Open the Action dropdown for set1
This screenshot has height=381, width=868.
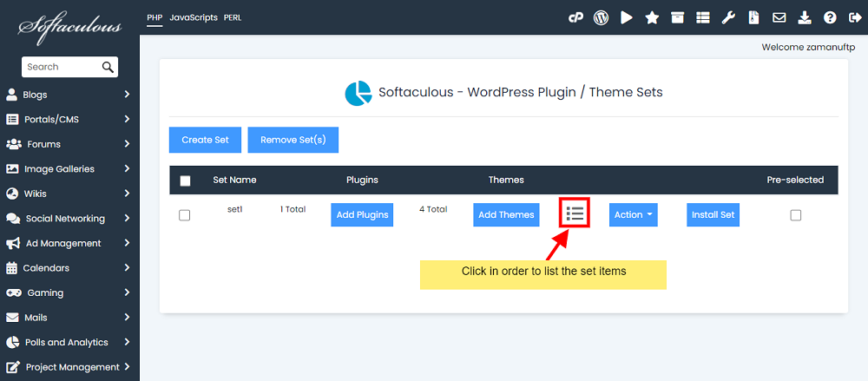634,215
